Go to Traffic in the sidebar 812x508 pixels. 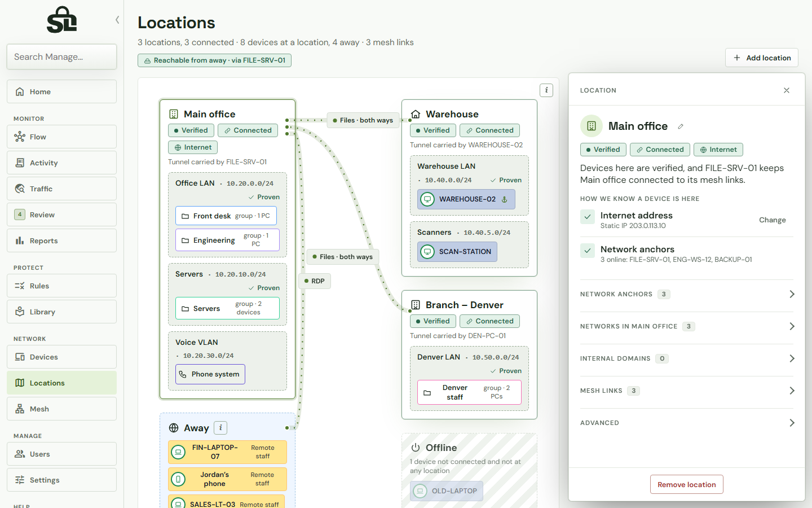point(61,189)
